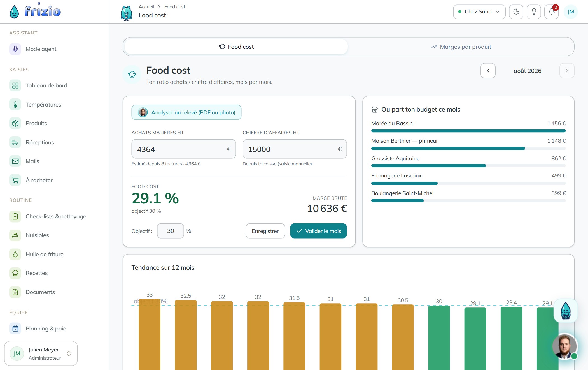Viewport: 588px width, 370px height.
Task: Toggle dark mode moon icon
Action: click(x=516, y=12)
